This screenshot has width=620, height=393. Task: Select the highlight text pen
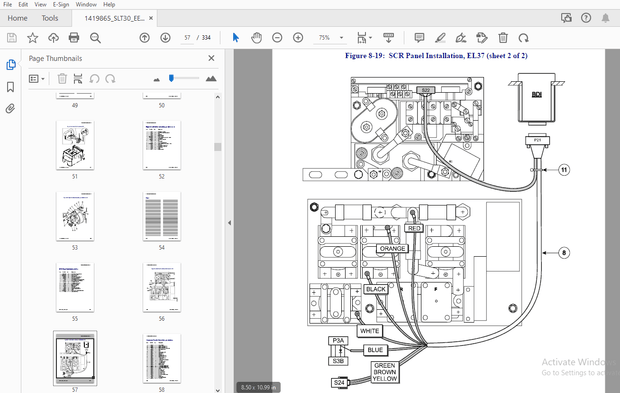tap(440, 38)
